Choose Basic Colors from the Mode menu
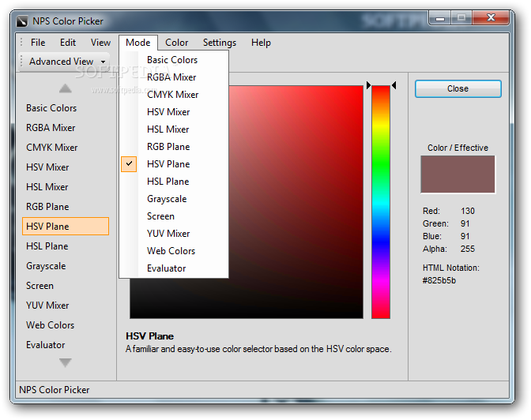 pos(174,60)
